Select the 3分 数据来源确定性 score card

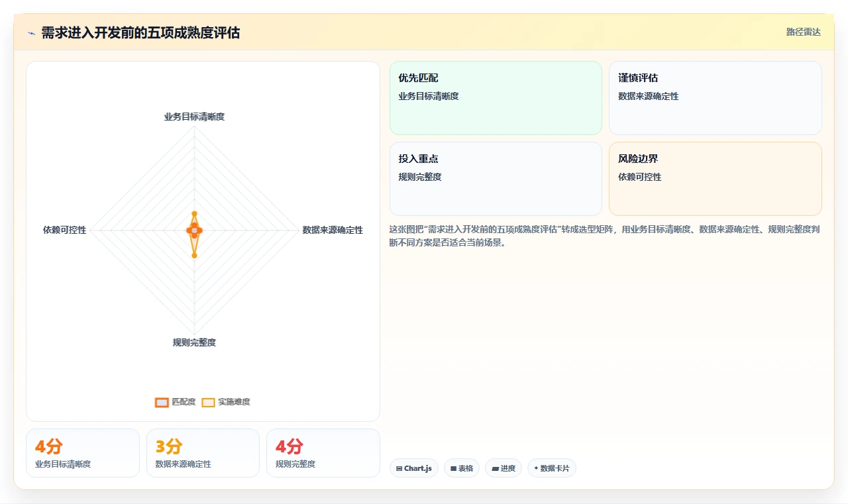pos(203,453)
